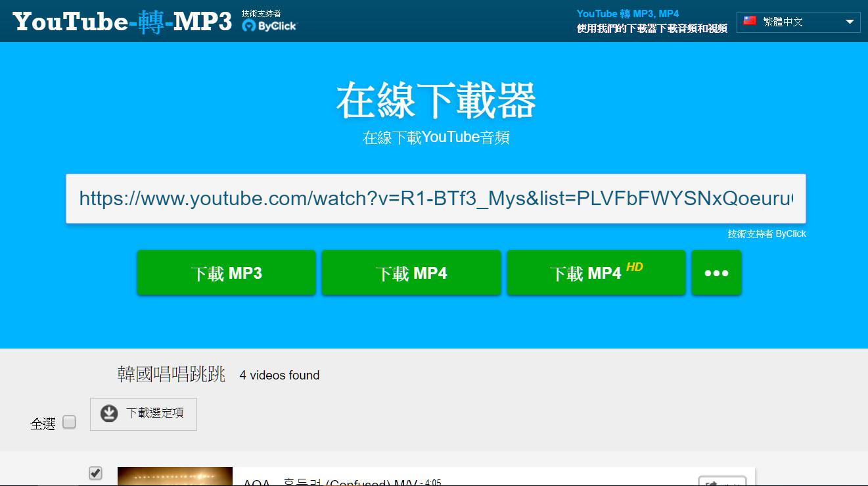Click the YouTube 轉 MP3, MP4 link
The width and height of the screenshot is (868, 486).
click(628, 13)
